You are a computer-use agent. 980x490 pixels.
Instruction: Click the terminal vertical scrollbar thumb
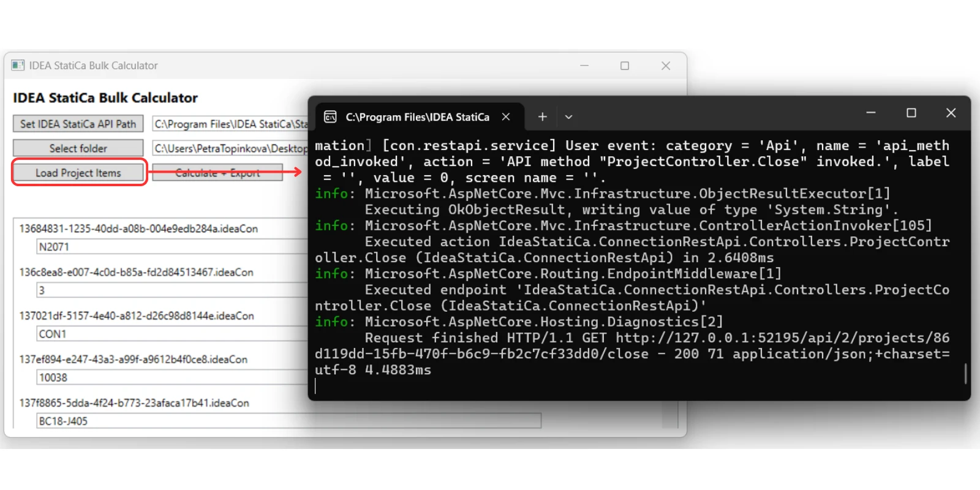[965, 374]
